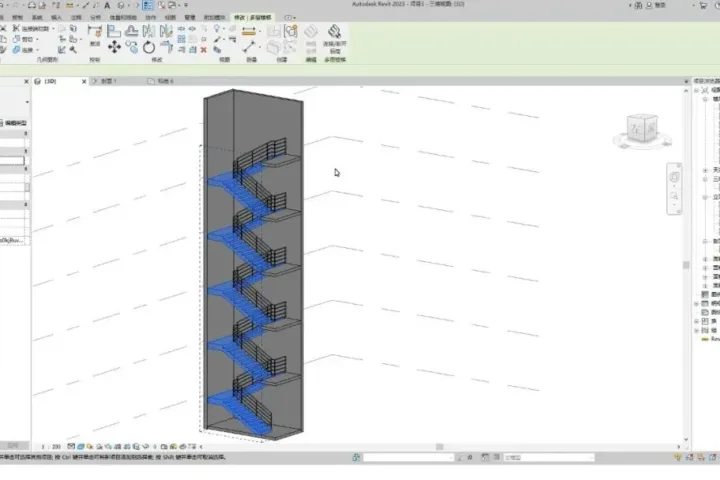Open the Join geometry dropdown arrow
The image size is (720, 480).
click(37, 50)
